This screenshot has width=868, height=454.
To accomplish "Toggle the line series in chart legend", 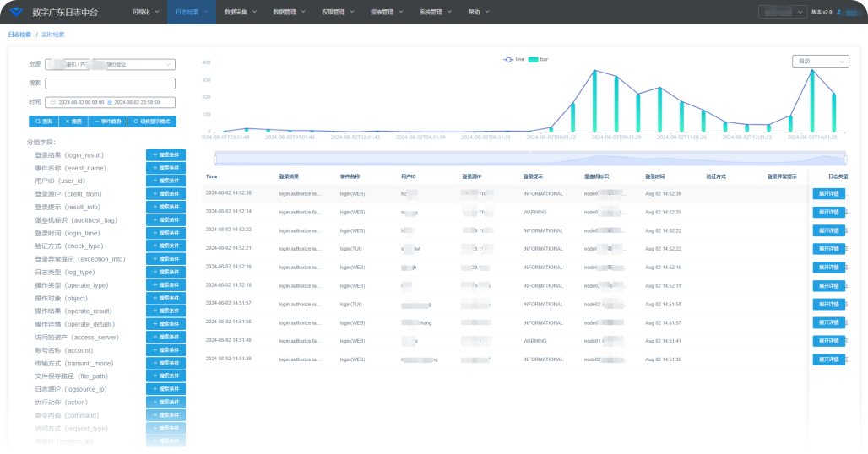I will [x=514, y=59].
